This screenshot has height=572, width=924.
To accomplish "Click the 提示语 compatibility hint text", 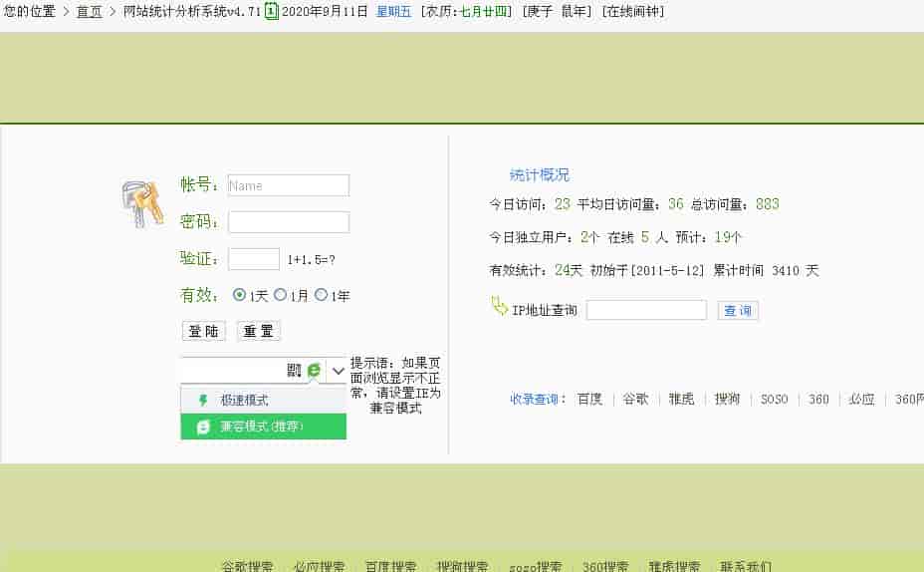I will click(395, 385).
